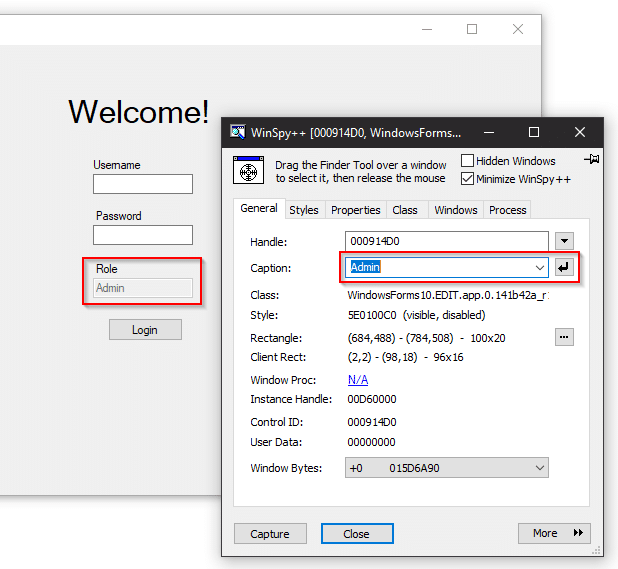The width and height of the screenshot is (618, 569).
Task: Maximize the login form window
Action: click(472, 29)
